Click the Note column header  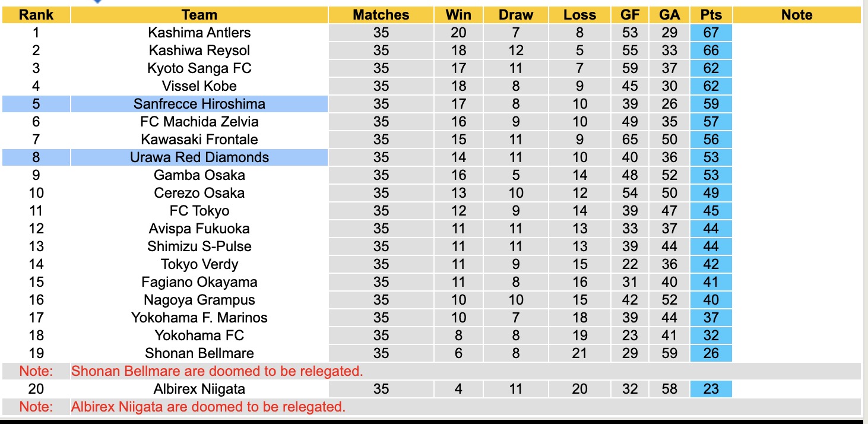(x=797, y=15)
